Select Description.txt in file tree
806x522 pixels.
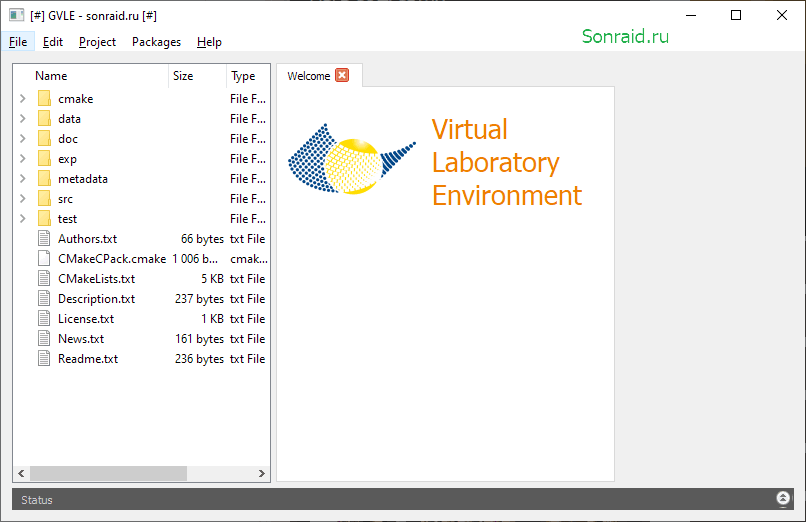click(96, 299)
